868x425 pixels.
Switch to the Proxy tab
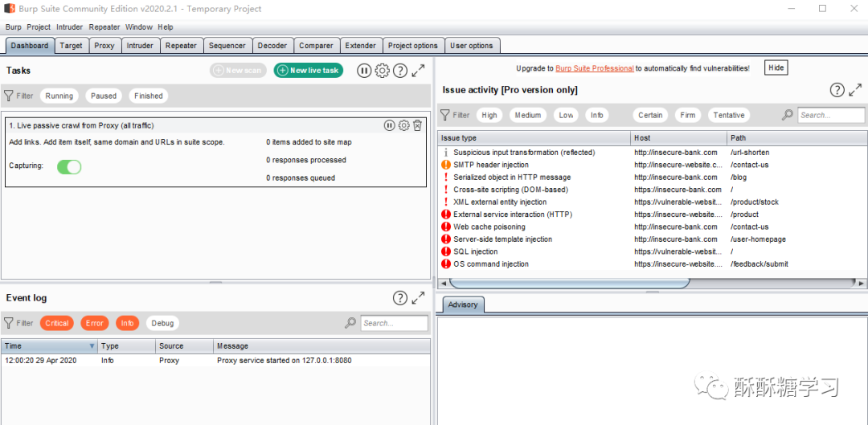pyautogui.click(x=104, y=45)
